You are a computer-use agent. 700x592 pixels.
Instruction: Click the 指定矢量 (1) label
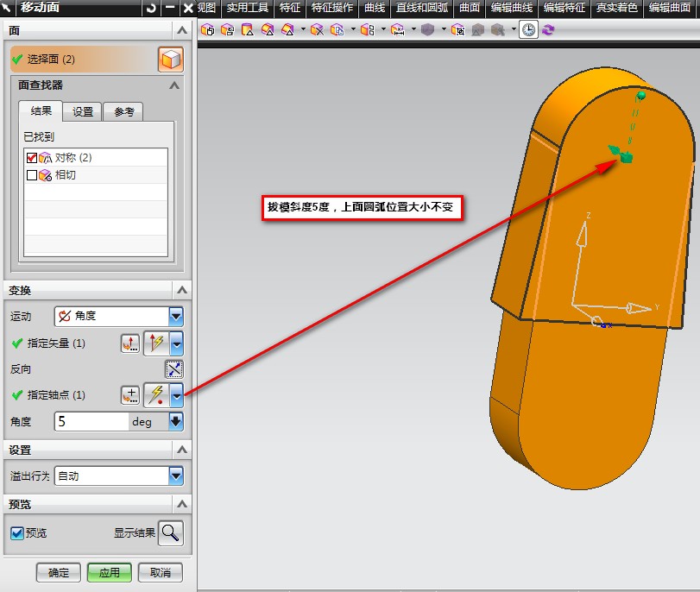pos(56,343)
